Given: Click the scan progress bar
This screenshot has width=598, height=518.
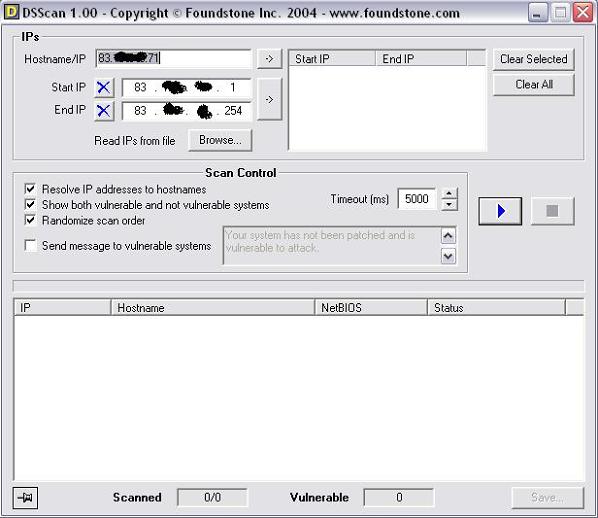Looking at the screenshot, I should [x=298, y=286].
